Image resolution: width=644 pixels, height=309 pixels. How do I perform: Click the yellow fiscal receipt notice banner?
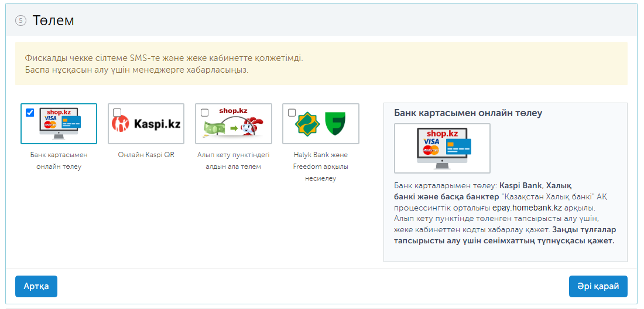[321, 64]
